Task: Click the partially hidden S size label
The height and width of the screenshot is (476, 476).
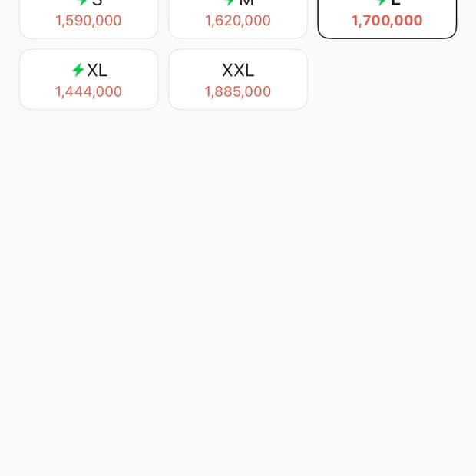Action: click(x=97, y=3)
